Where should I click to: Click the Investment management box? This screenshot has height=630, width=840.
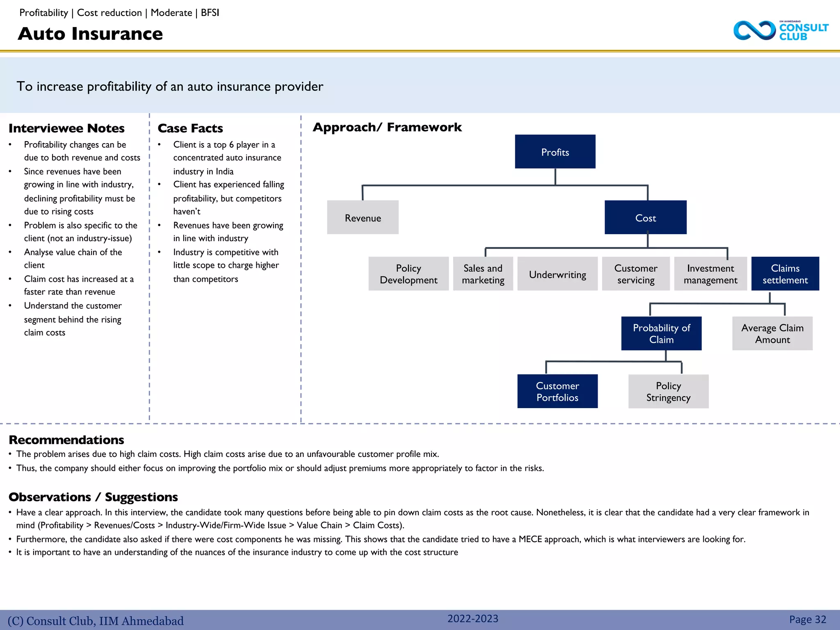tap(710, 274)
